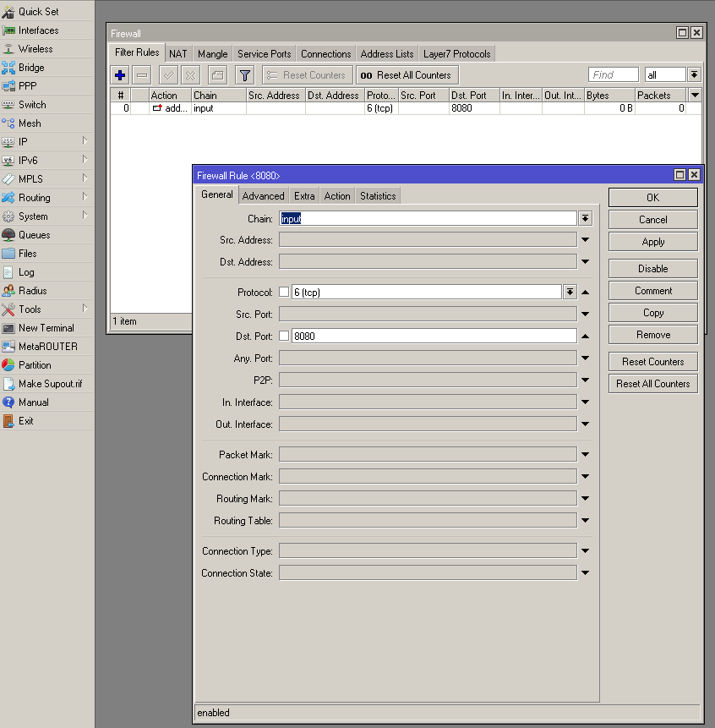
Task: Click the Find search field
Action: [614, 74]
